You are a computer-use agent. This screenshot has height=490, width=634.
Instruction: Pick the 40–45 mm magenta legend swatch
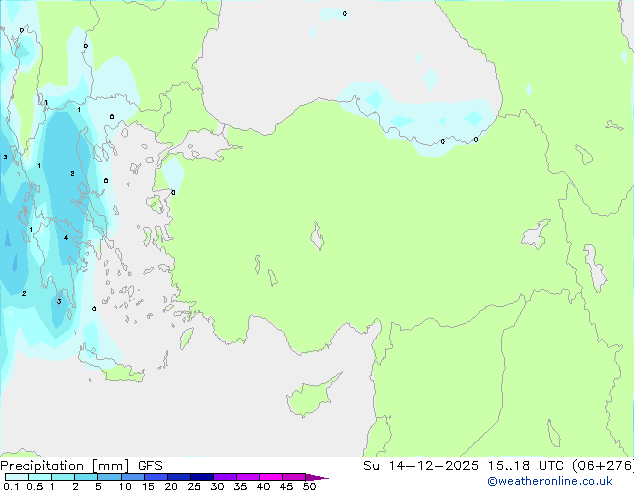[271, 477]
